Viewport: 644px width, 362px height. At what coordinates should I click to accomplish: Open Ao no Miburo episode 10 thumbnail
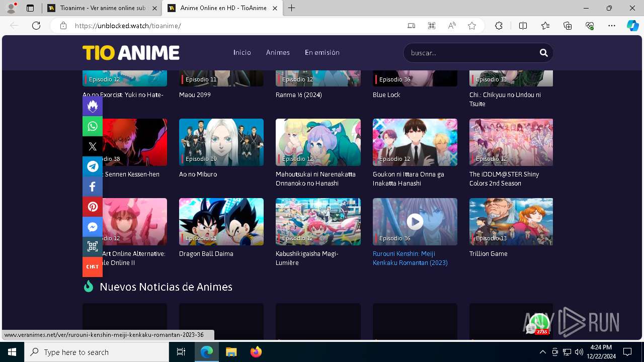click(x=221, y=142)
